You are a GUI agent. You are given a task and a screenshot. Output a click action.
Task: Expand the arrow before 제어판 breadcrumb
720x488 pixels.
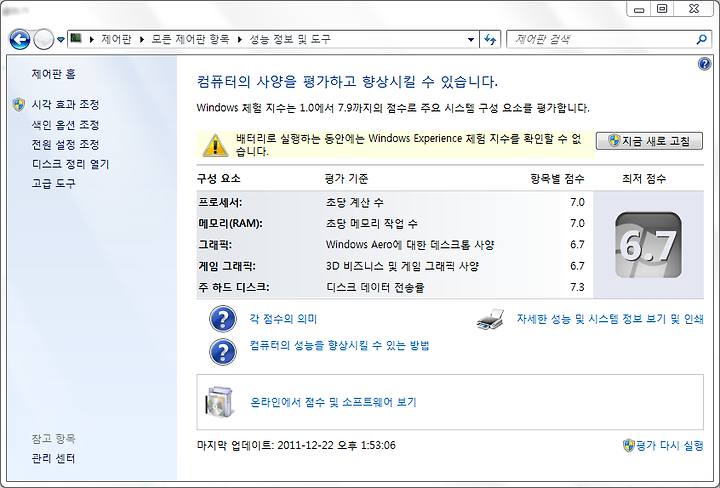coord(91,39)
